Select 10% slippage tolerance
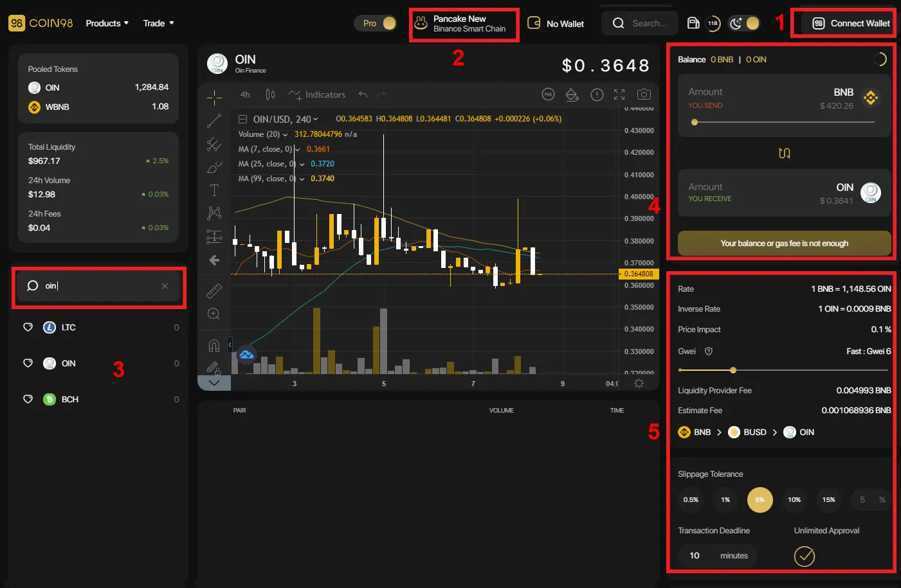Screen dimensions: 901x588 point(794,500)
